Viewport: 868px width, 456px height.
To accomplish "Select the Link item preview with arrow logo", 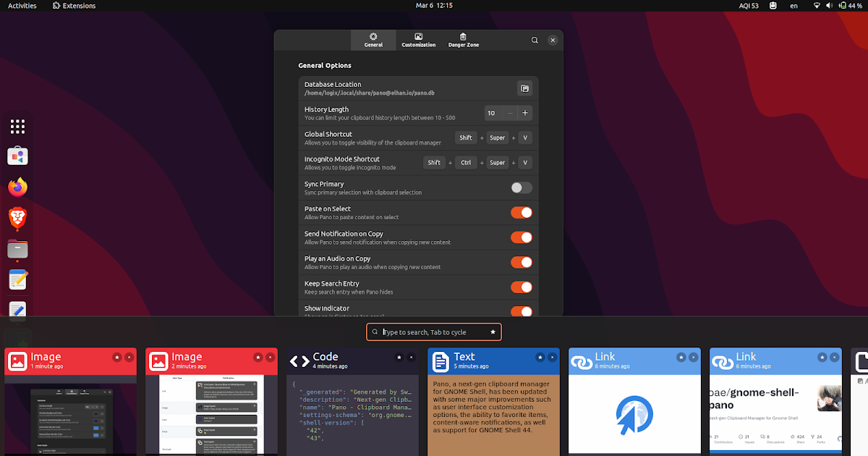I will [x=634, y=415].
